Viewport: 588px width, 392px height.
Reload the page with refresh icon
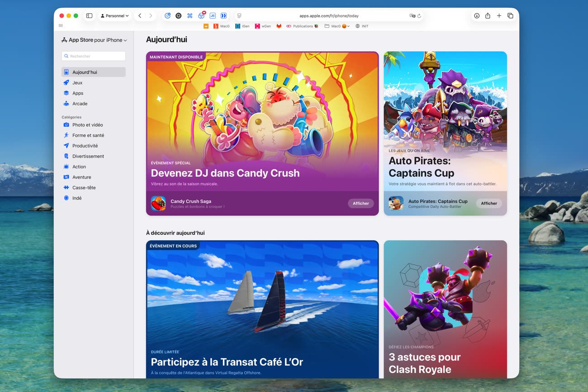(419, 16)
